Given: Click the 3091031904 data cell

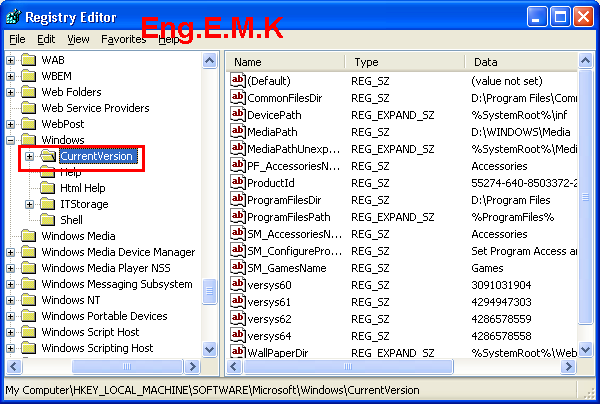Looking at the screenshot, I should [x=501, y=285].
